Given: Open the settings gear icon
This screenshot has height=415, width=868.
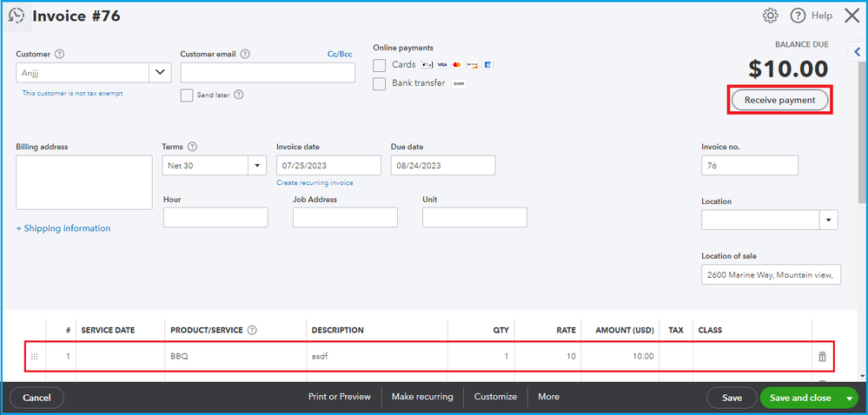Looking at the screenshot, I should [770, 16].
